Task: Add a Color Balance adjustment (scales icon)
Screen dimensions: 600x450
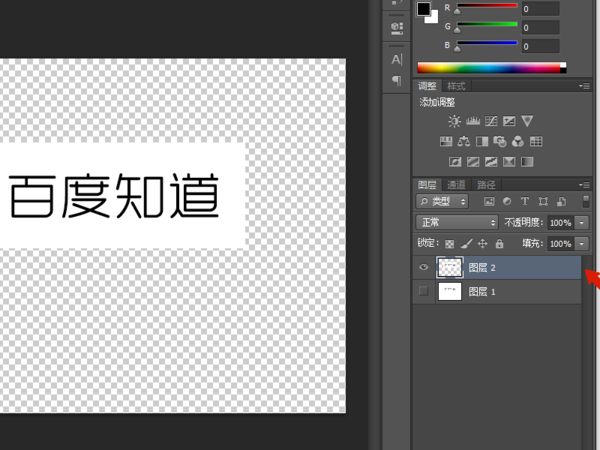Action: tap(464, 142)
